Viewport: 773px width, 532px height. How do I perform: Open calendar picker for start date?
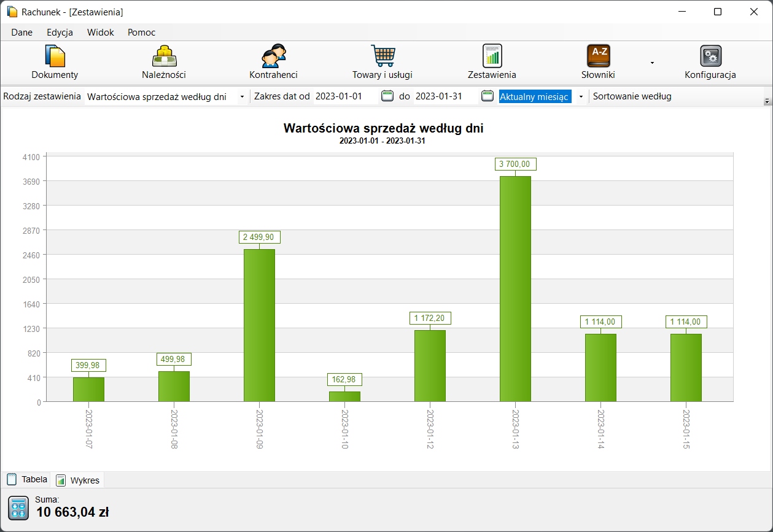click(387, 96)
